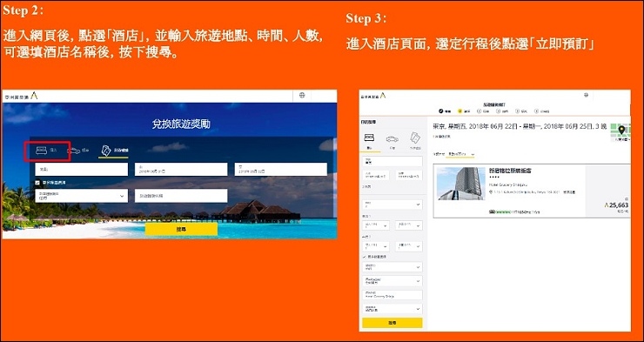The height and width of the screenshot is (342, 644).
Task: Click the yellow highlighted step in booking progress bar
Action: point(460,111)
